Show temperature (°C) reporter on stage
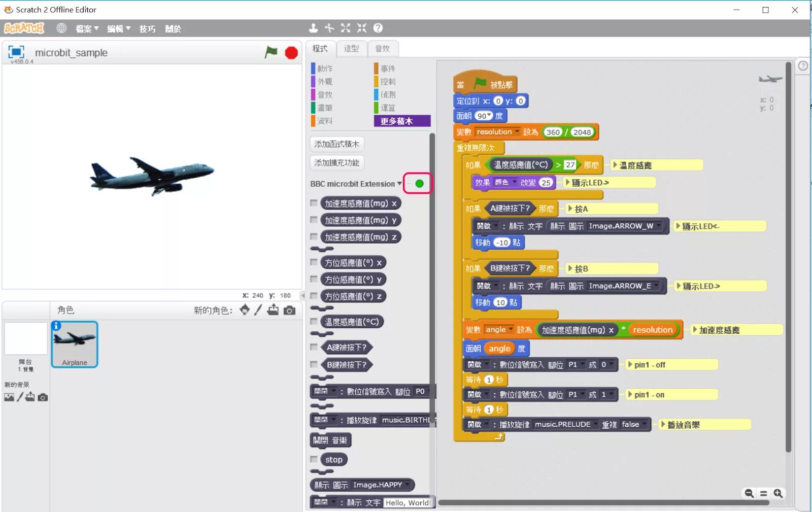The width and height of the screenshot is (812, 512). tap(314, 321)
